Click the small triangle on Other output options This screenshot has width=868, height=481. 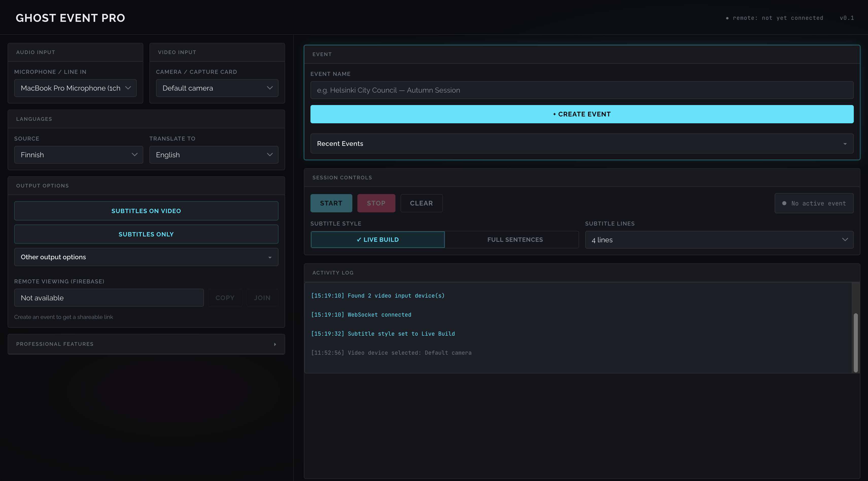tap(270, 257)
